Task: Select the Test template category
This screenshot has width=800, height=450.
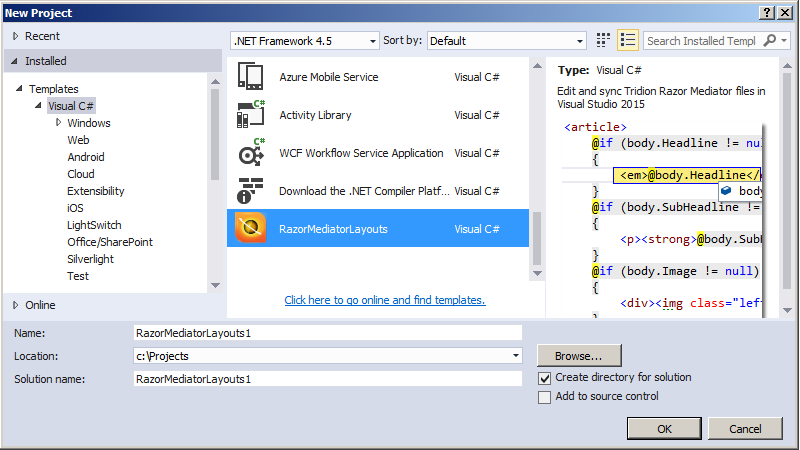Action: click(x=78, y=276)
